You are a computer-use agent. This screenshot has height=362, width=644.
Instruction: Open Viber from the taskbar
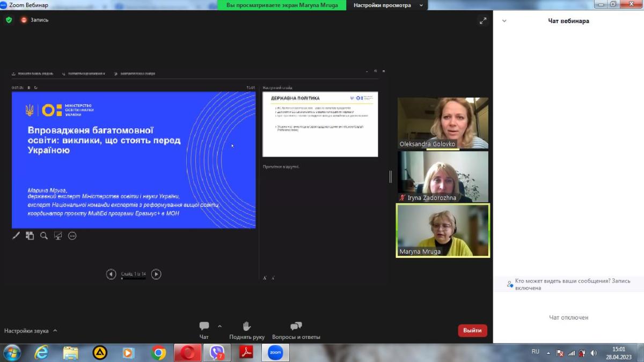[x=217, y=352]
